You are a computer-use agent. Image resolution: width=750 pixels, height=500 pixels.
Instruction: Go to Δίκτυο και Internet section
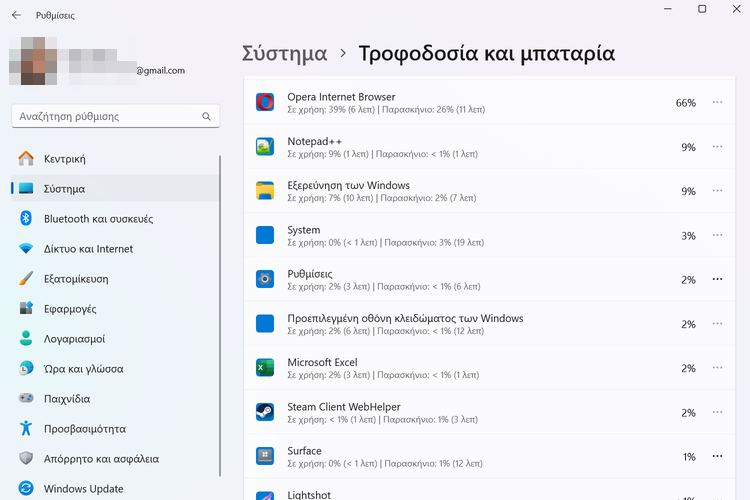click(115, 249)
